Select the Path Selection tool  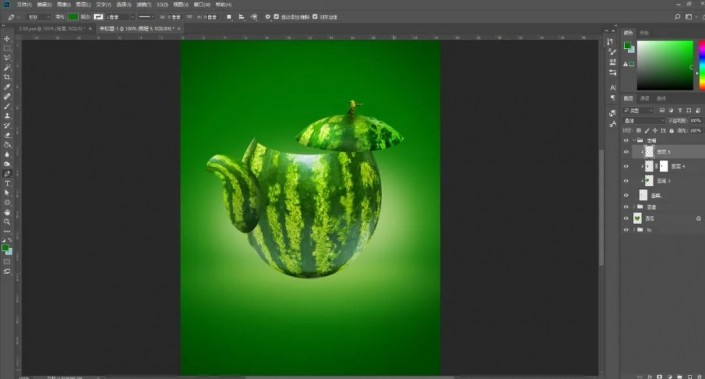pyautogui.click(x=7, y=193)
